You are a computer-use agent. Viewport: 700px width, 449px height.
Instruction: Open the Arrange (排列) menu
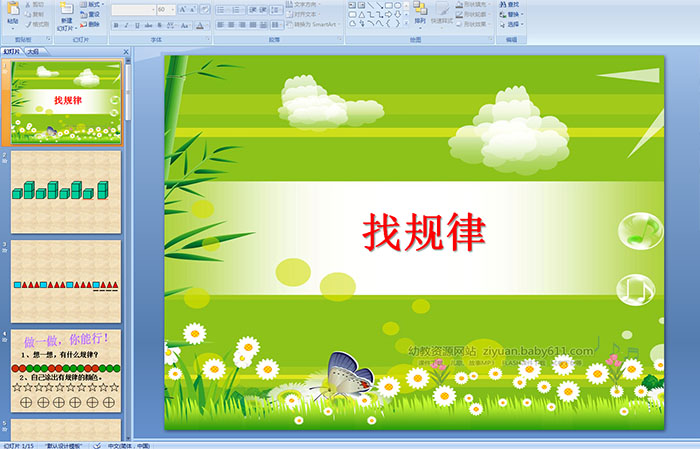420,13
